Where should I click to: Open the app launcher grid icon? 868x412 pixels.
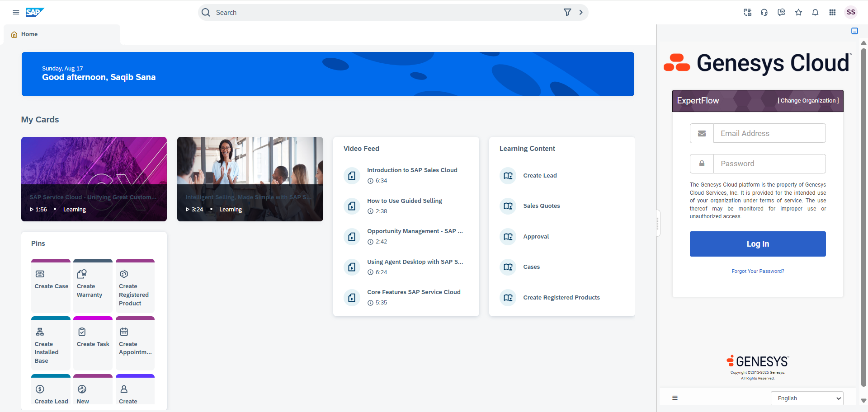click(832, 12)
